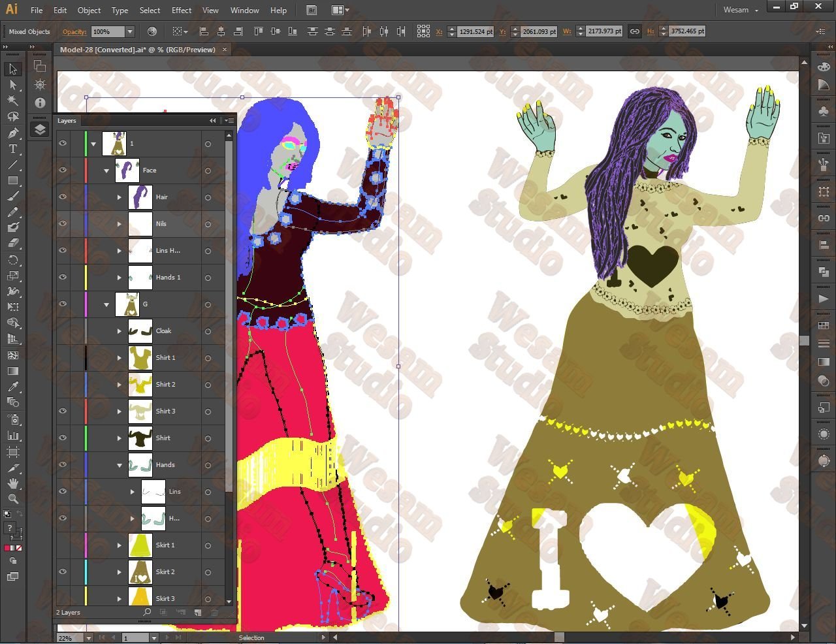Open the Wesam workspace switcher dropdown
This screenshot has height=644, width=836.
[741, 10]
